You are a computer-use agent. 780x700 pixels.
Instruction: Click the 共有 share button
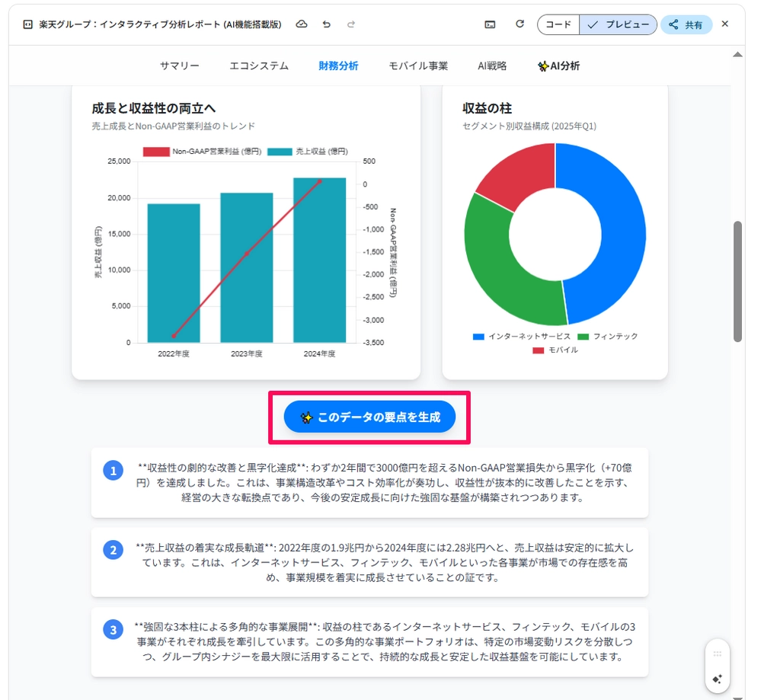[x=686, y=24]
